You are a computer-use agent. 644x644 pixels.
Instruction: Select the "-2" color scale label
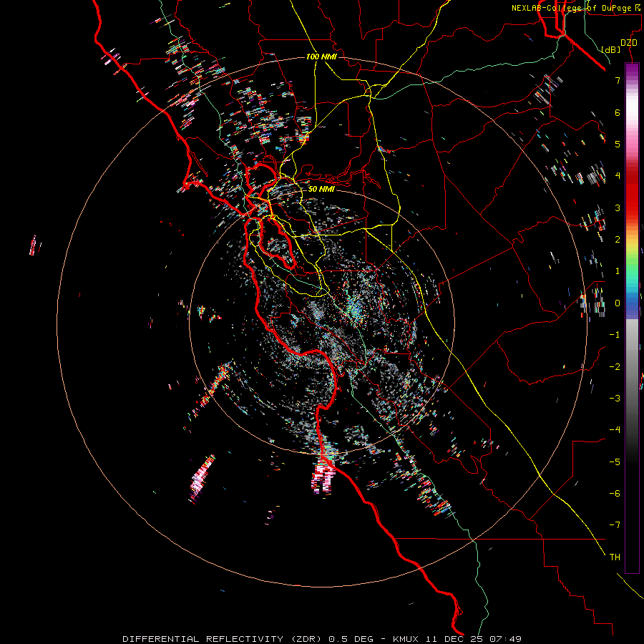point(615,367)
